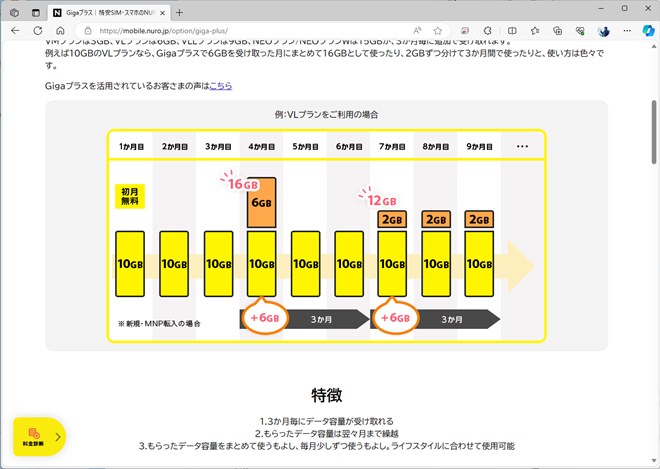Image resolution: width=660 pixels, height=469 pixels.
Task: Open the Settings and more menu
Action: [627, 31]
